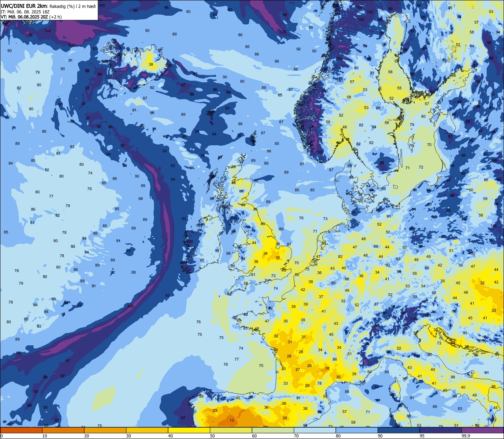Click the 20–30% amber legend swatch
Screen dimensions: 504x439
[x=105, y=430]
